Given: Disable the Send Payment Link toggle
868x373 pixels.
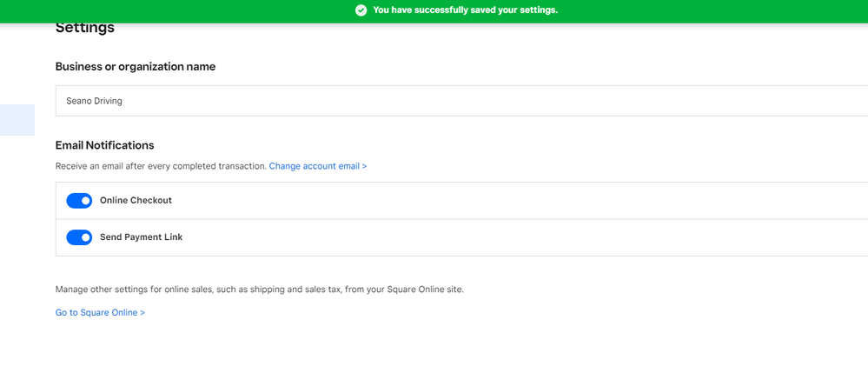Looking at the screenshot, I should (x=79, y=237).
